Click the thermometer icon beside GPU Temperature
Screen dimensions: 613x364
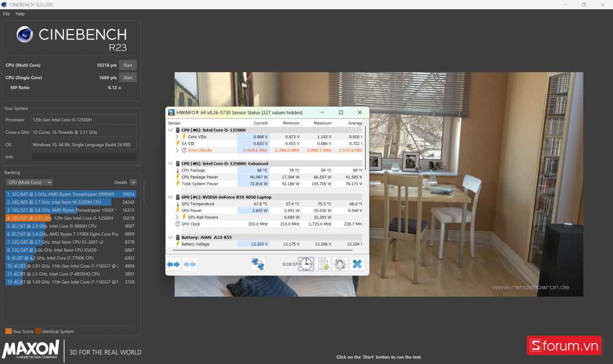click(x=178, y=204)
